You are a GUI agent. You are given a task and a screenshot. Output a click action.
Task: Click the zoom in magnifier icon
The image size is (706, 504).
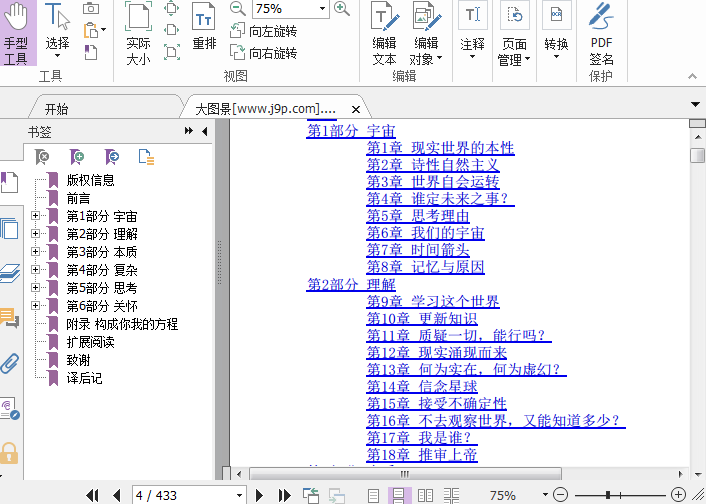pos(342,8)
